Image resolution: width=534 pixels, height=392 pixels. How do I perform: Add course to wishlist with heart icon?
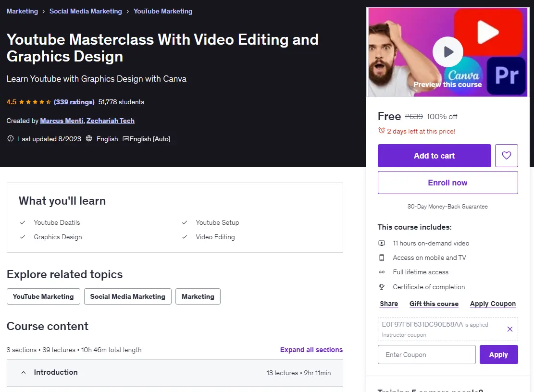507,156
